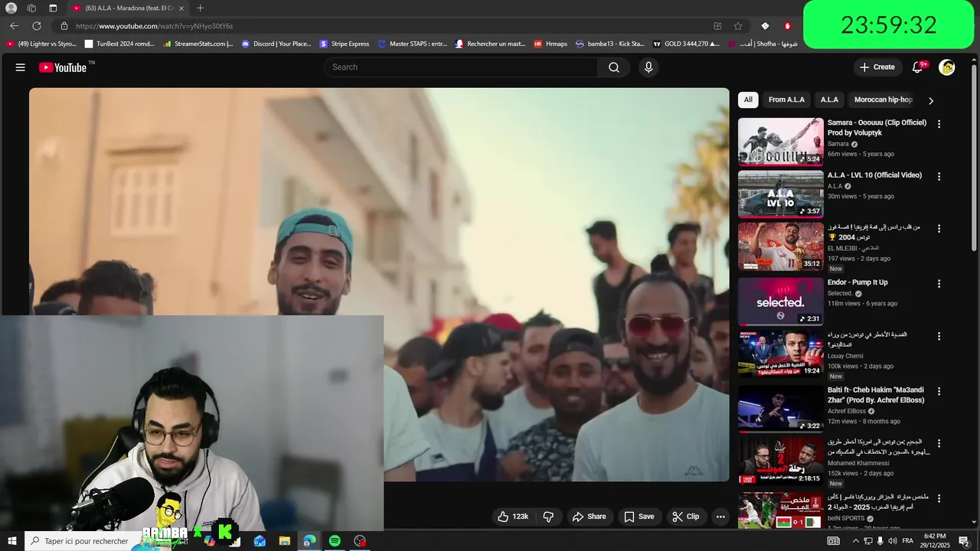Close the A.L.A - Maradona tab
This screenshot has height=551, width=980.
[x=181, y=8]
